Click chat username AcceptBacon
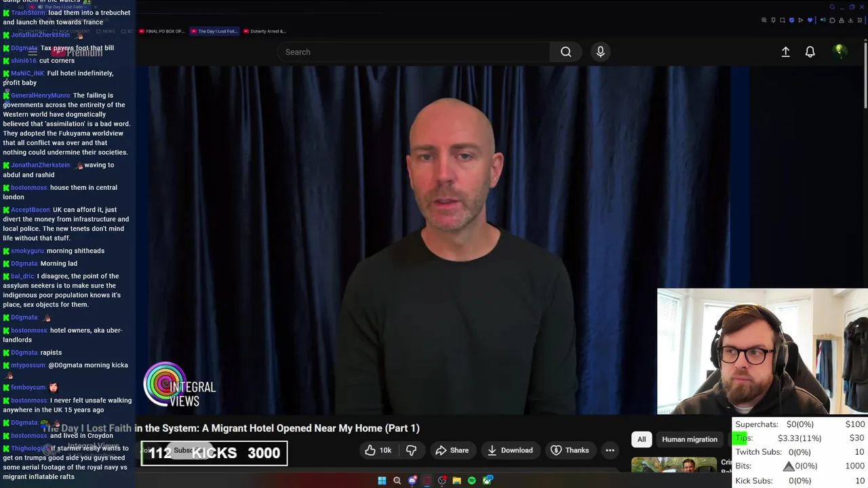 pos(31,210)
